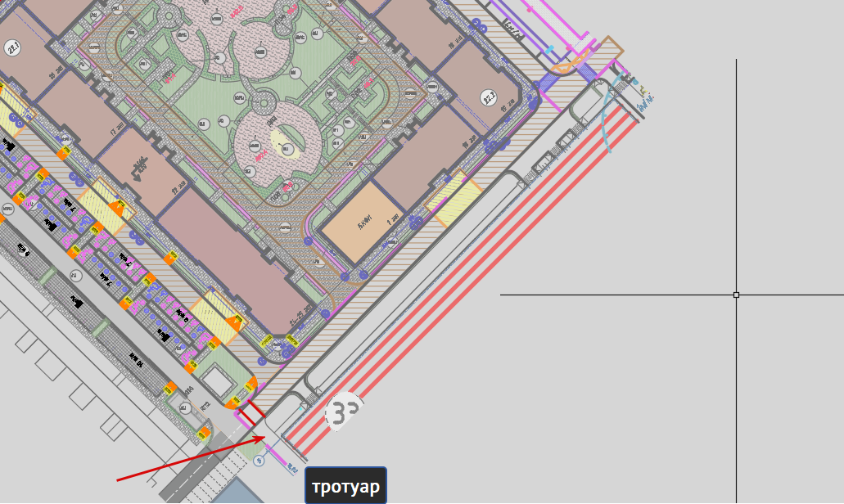Click the crosshair cursor pickbox square
Image resolution: width=844 pixels, height=504 pixels.
click(736, 295)
